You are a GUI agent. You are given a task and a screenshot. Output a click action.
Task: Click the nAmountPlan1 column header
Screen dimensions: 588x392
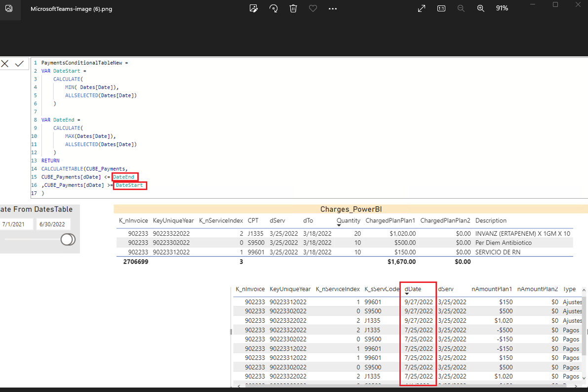pos(492,289)
